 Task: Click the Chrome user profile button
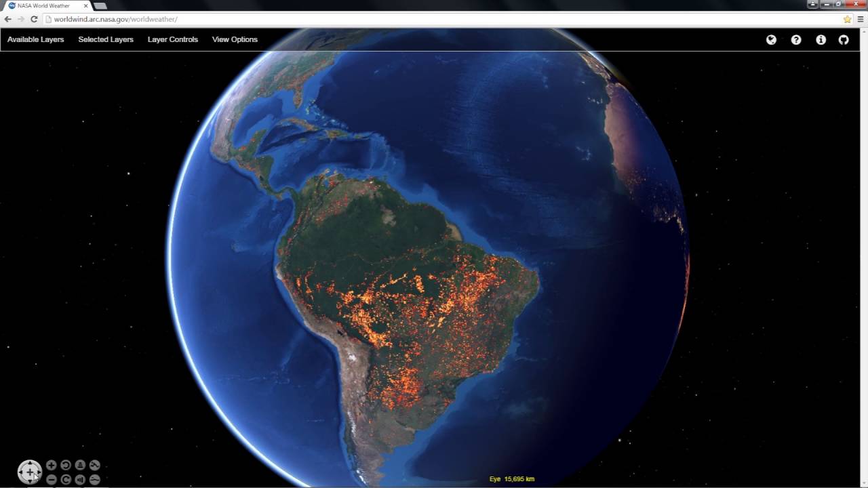click(x=812, y=4)
